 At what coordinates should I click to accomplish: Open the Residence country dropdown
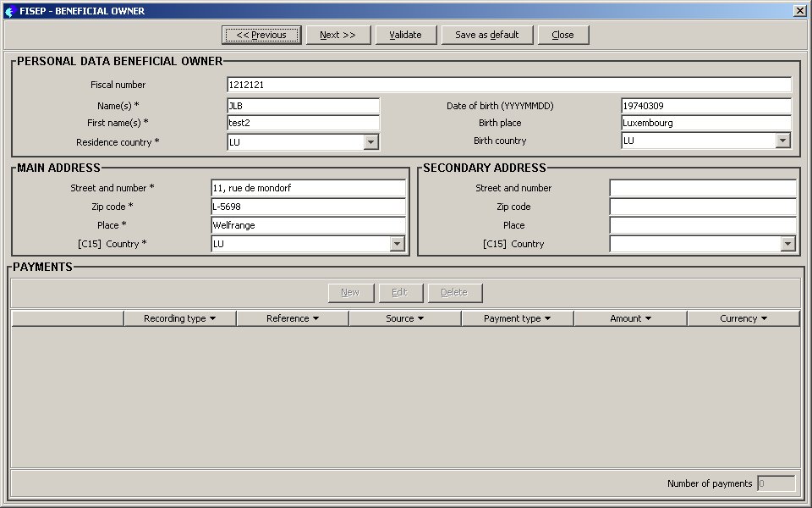[370, 142]
